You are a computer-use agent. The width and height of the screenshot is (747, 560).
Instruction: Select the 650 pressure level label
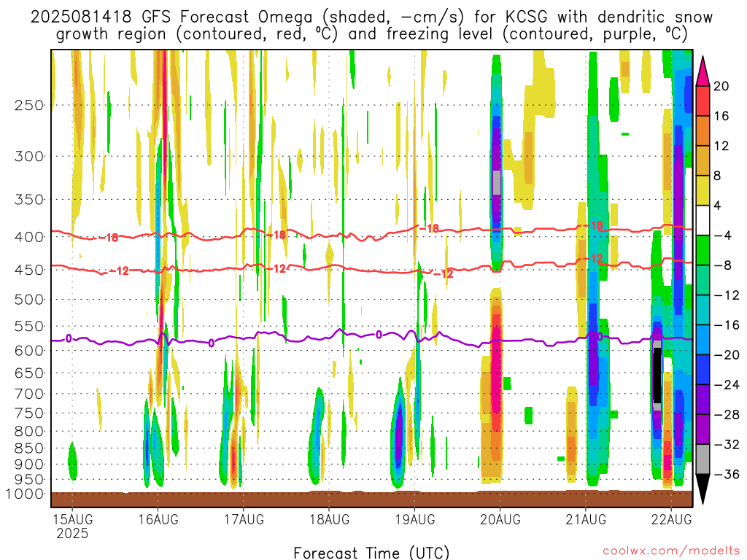(29, 373)
